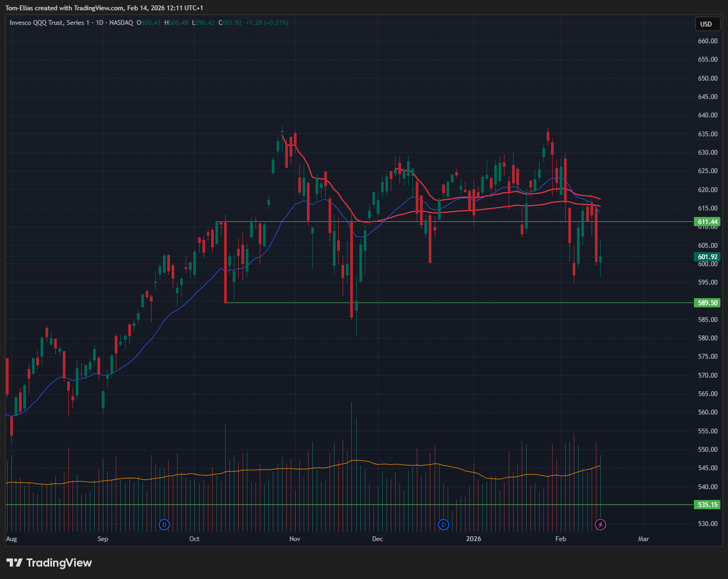Click the 620.00 price axis label
This screenshot has height=579, width=728.
[707, 190]
